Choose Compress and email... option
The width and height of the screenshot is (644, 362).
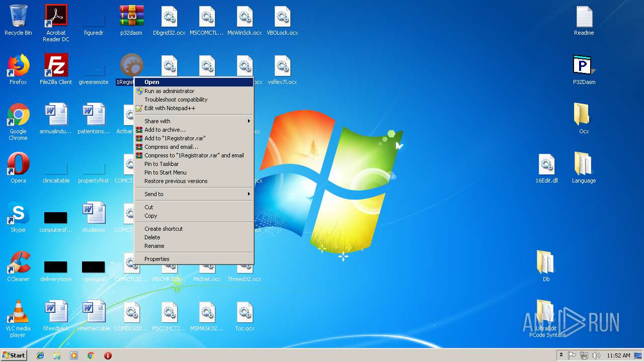194,147
